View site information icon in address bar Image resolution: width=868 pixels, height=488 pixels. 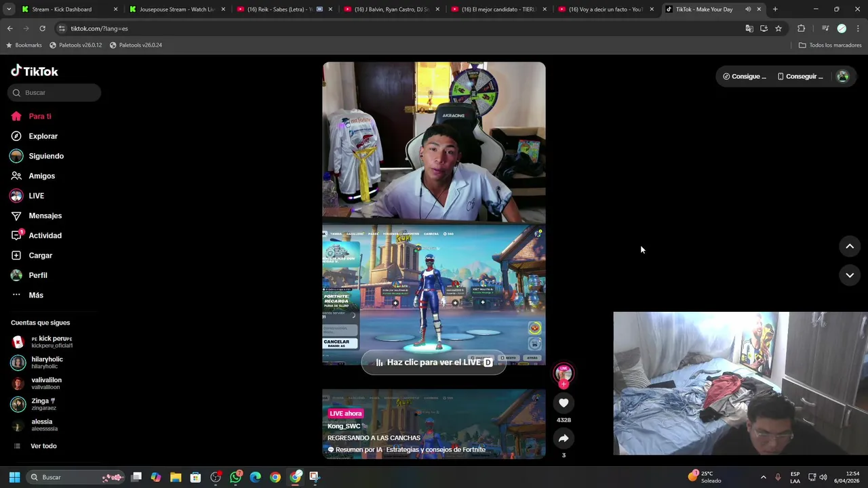click(x=62, y=28)
